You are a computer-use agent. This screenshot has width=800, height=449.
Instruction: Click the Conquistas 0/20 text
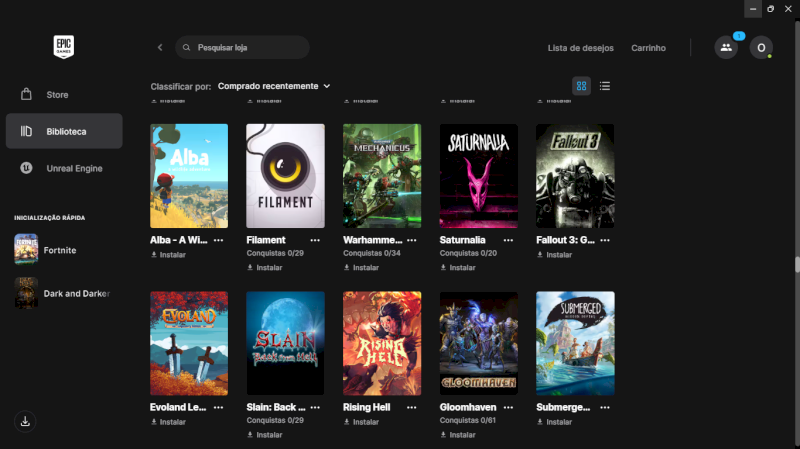tap(468, 253)
